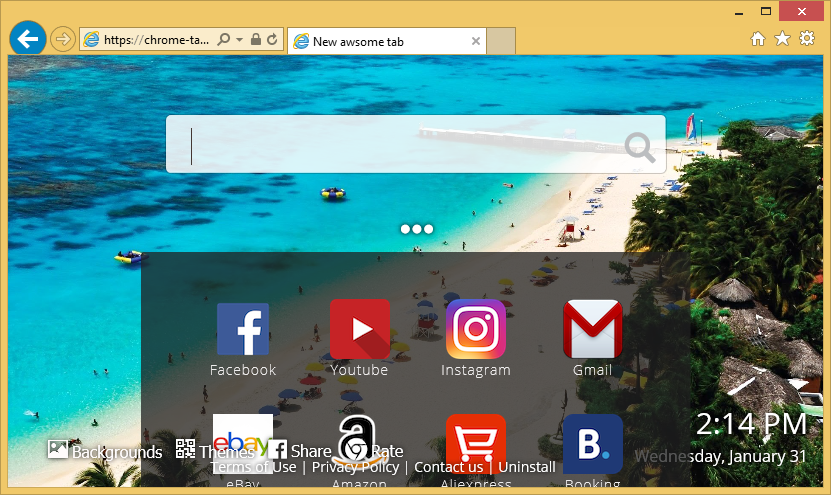Open the Backgrounds option
The width and height of the screenshot is (831, 495).
(x=105, y=452)
